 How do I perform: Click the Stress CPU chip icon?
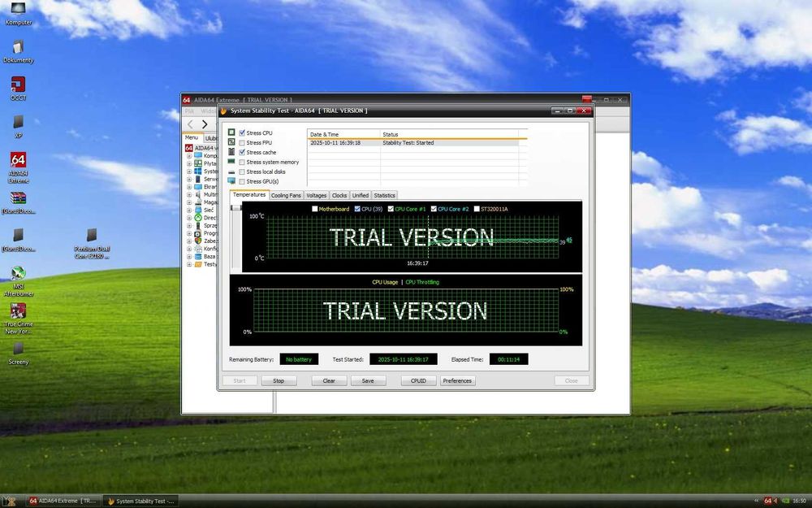(231, 132)
